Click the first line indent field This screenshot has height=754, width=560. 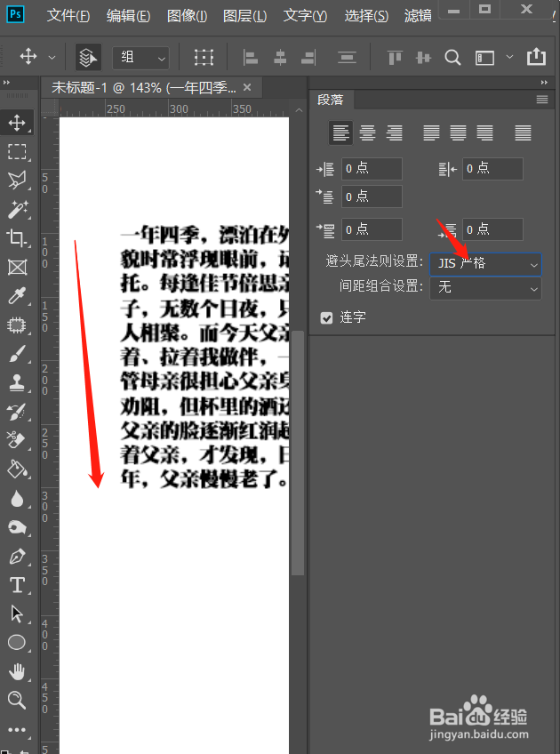pyautogui.click(x=372, y=197)
